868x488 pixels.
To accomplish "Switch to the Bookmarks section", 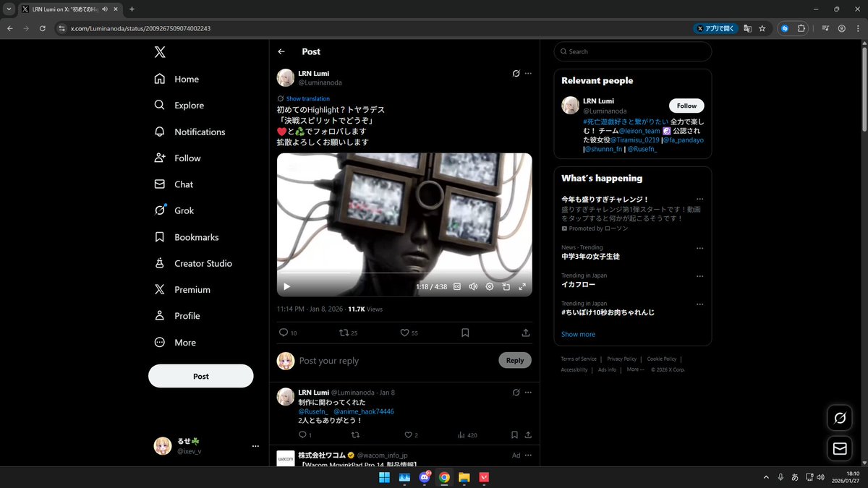I will (195, 236).
